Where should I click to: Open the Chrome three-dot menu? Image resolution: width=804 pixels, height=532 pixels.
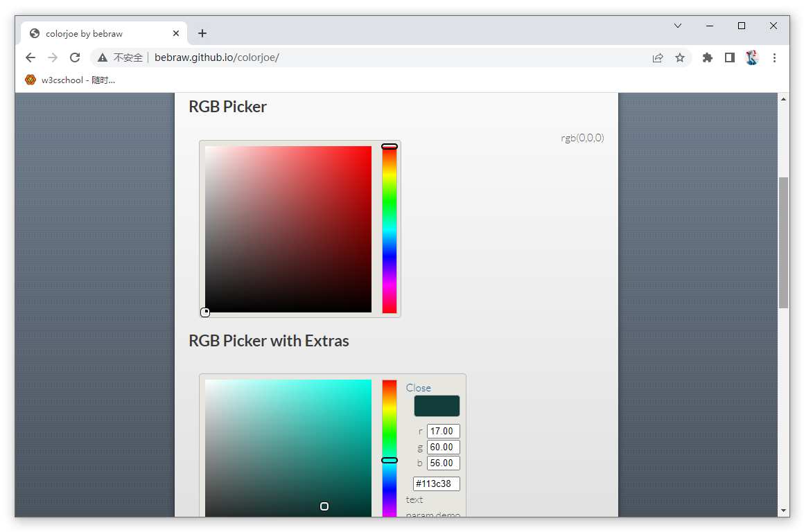coord(774,57)
